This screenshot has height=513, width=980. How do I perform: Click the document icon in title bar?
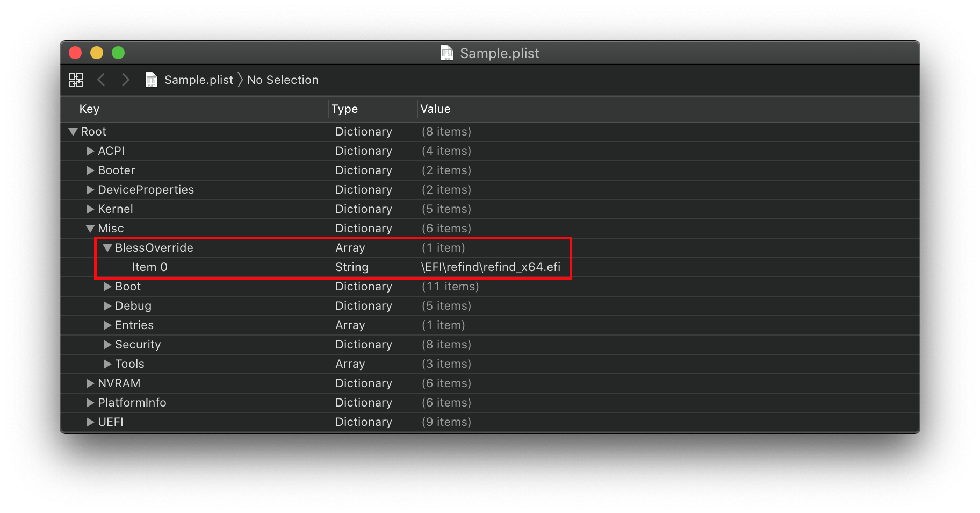click(x=447, y=53)
